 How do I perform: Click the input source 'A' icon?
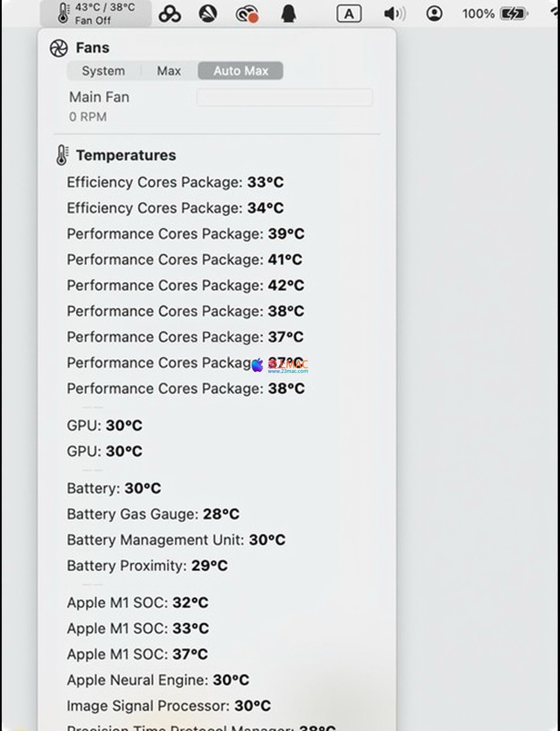(349, 14)
